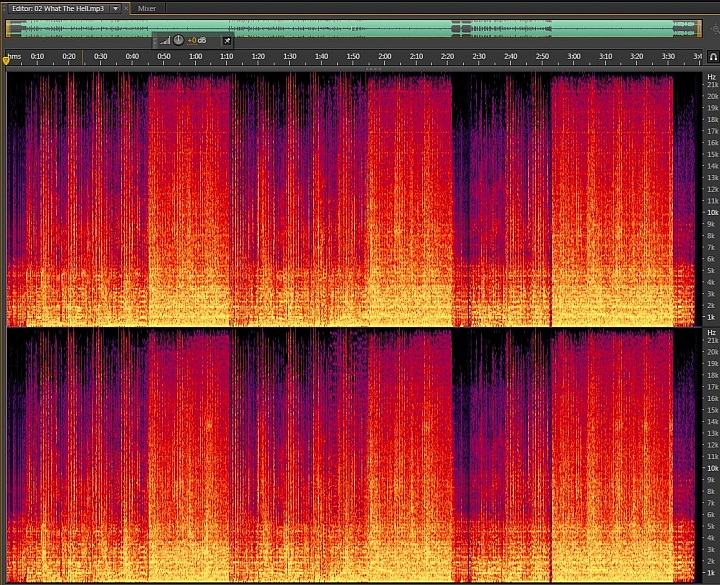Click 1:30 on the time ruler
720x585 pixels.
290,56
